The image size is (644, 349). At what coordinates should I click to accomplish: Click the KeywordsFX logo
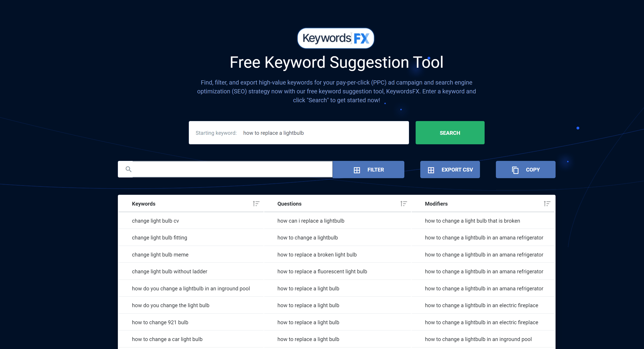(336, 38)
